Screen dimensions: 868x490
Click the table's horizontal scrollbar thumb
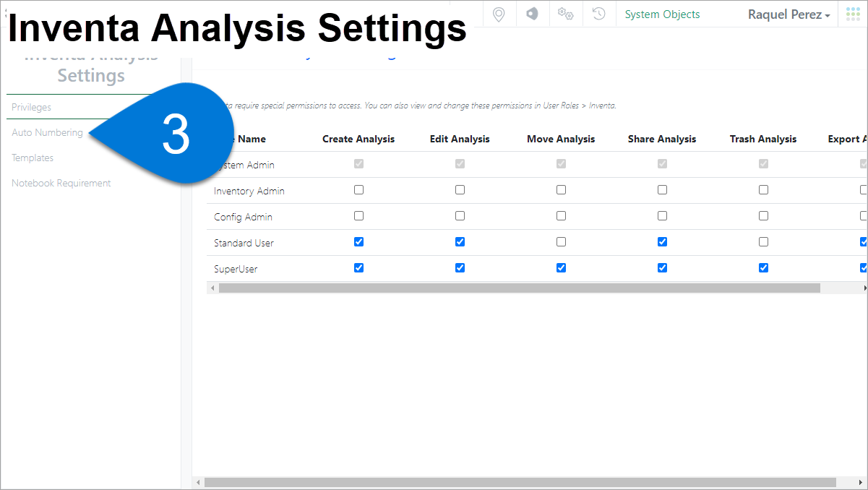coord(519,288)
